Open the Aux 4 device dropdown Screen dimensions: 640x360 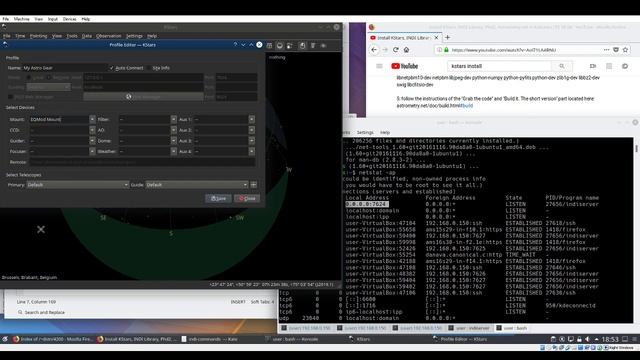(x=251, y=151)
